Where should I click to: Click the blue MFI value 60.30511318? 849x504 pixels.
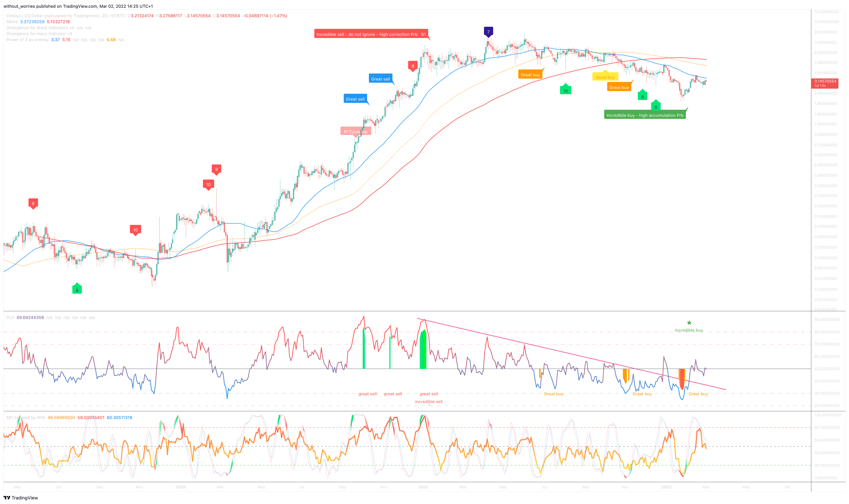119,417
